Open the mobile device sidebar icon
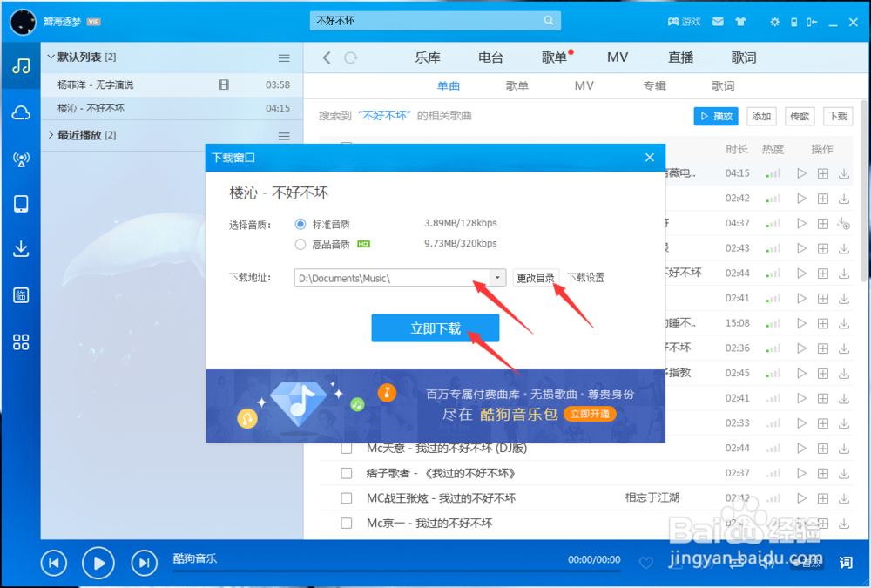871x588 pixels. point(21,204)
